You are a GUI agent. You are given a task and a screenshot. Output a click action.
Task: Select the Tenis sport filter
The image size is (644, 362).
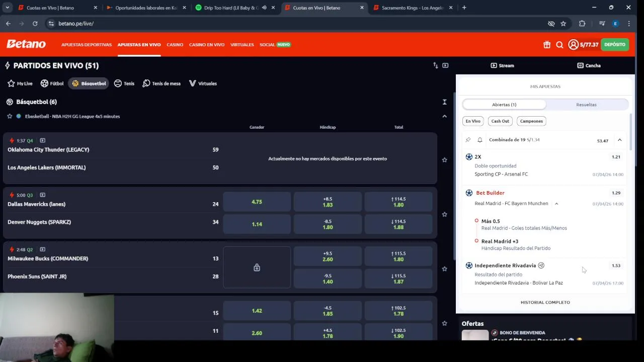tap(124, 83)
